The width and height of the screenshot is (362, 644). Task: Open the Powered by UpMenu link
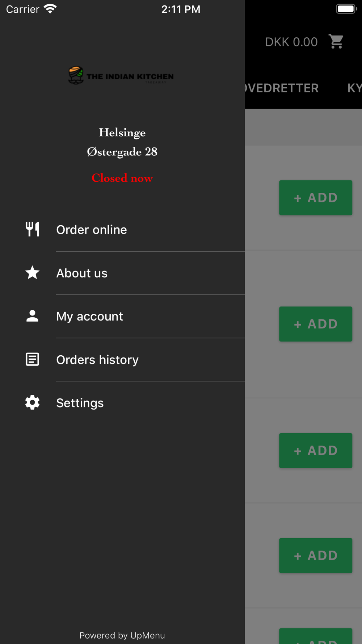pos(122,635)
